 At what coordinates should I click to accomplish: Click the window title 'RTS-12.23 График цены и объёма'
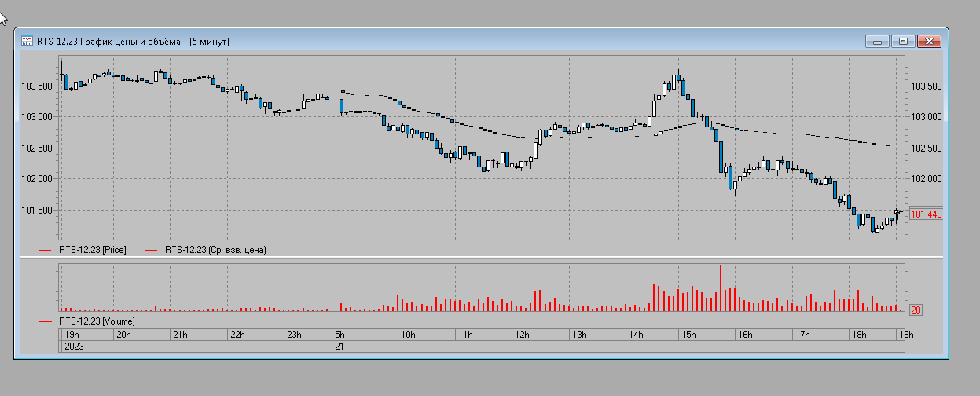[x=109, y=41]
